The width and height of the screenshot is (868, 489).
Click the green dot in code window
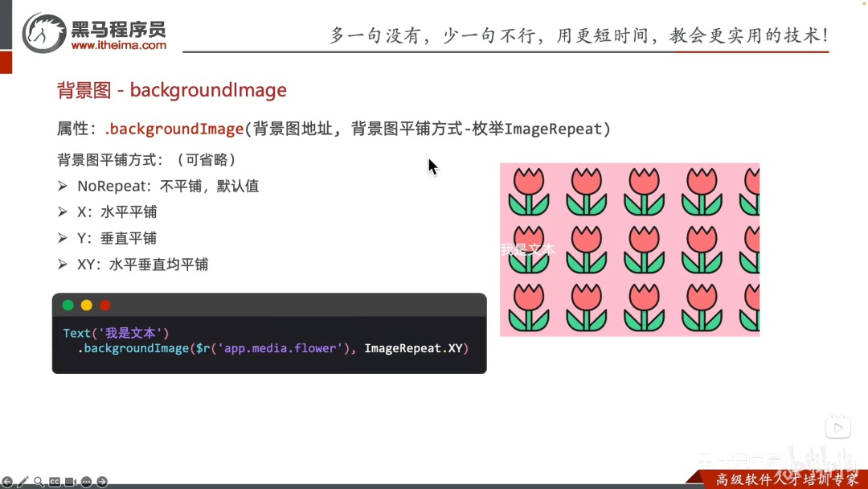pos(68,305)
